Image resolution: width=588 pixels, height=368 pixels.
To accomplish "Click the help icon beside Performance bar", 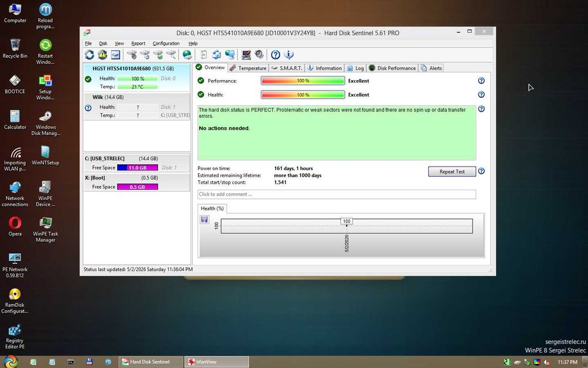I will (x=481, y=81).
